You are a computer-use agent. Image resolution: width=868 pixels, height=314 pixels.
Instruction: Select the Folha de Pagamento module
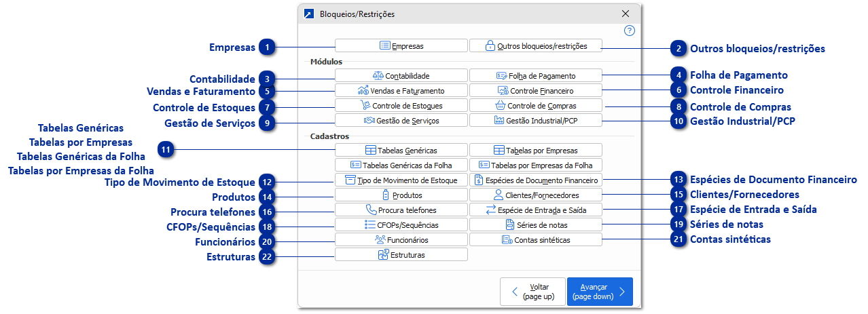(x=535, y=76)
